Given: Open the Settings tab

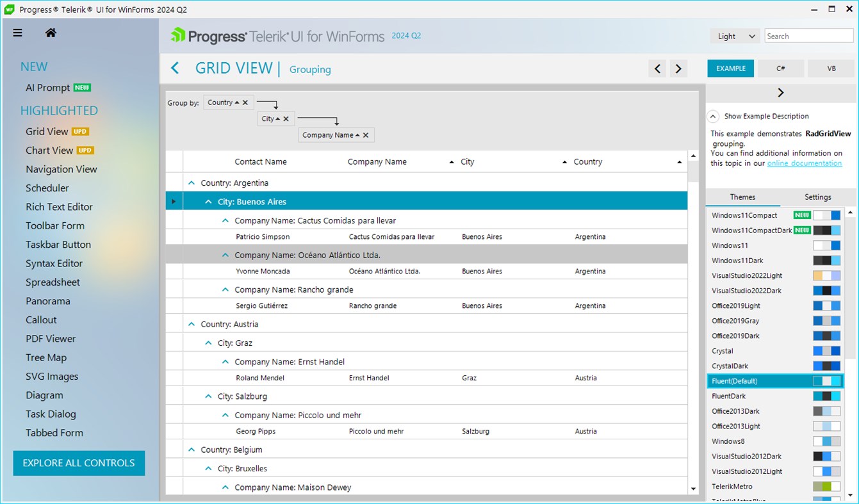Looking at the screenshot, I should tap(818, 197).
